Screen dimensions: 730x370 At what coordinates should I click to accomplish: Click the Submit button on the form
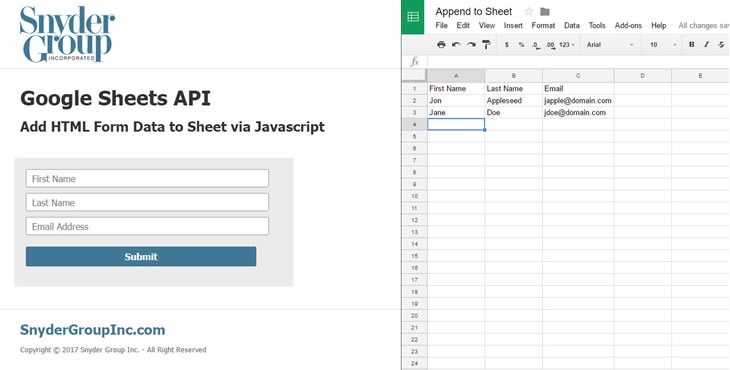tap(141, 256)
